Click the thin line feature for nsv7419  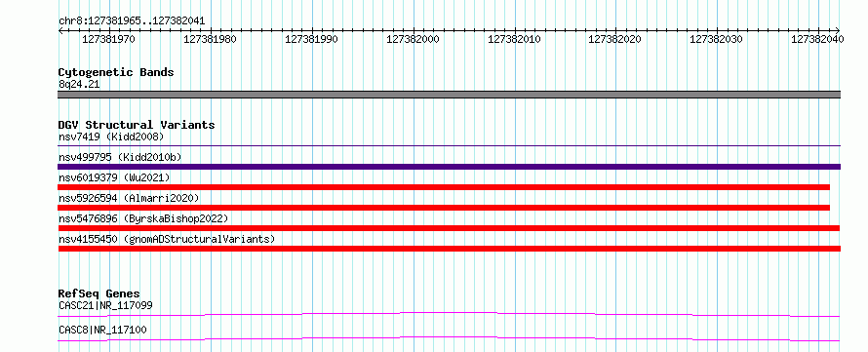coord(449,146)
